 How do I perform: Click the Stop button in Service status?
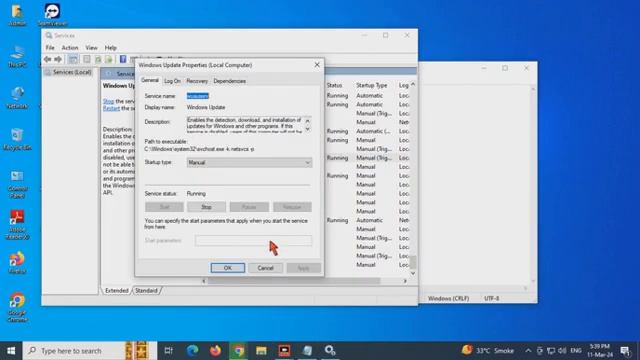206,207
